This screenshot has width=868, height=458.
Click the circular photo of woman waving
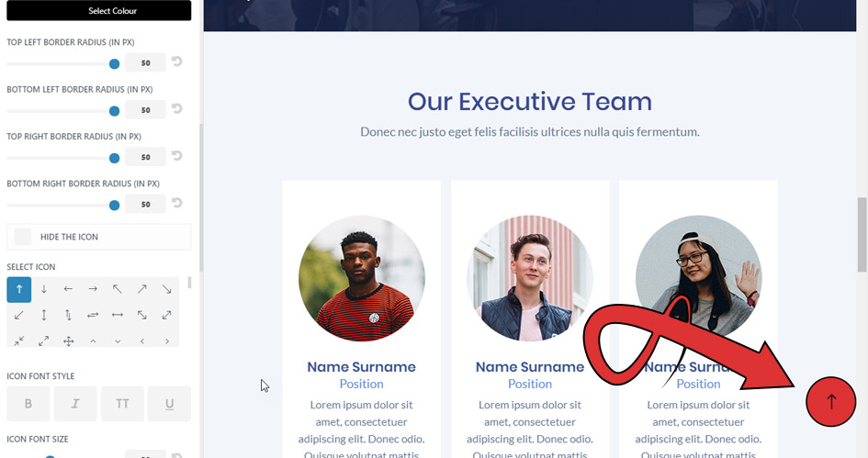[699, 278]
